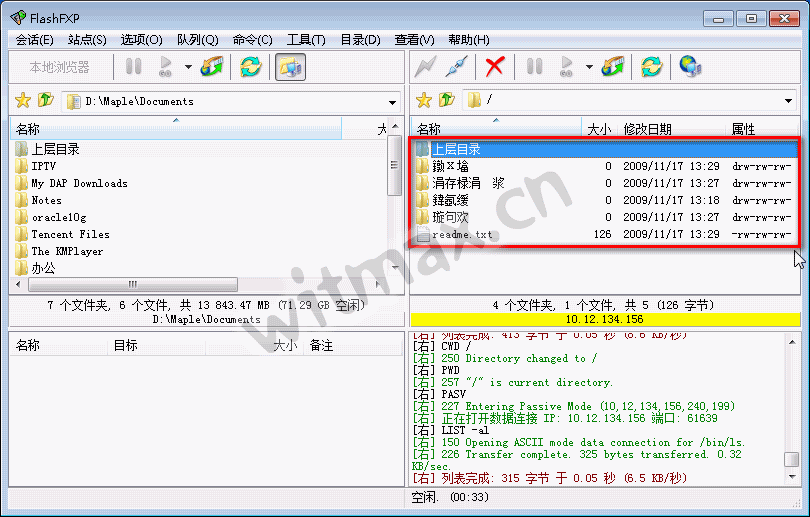Sort remote files by 大小 column
810x517 pixels.
599,129
